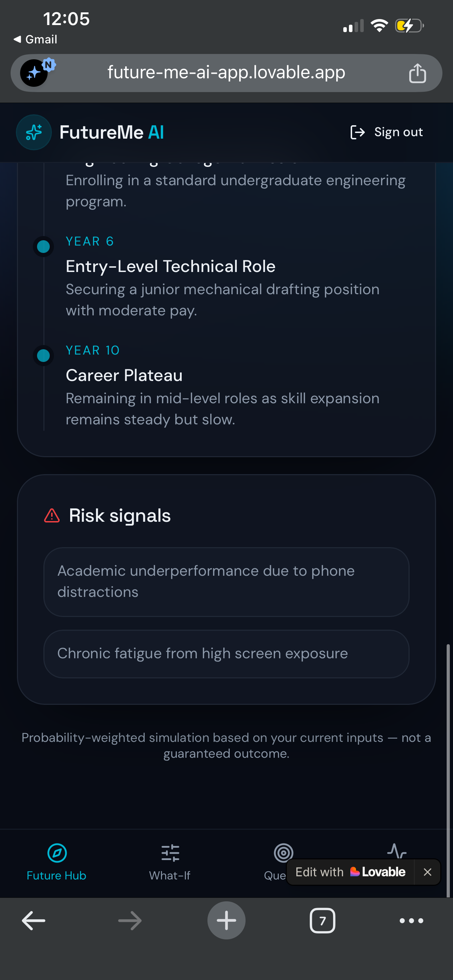Open the share icon in address bar
Image resolution: width=453 pixels, height=980 pixels.
(x=417, y=73)
